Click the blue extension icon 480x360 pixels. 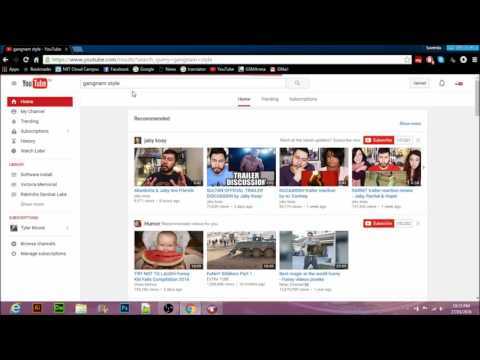[x=441, y=60]
